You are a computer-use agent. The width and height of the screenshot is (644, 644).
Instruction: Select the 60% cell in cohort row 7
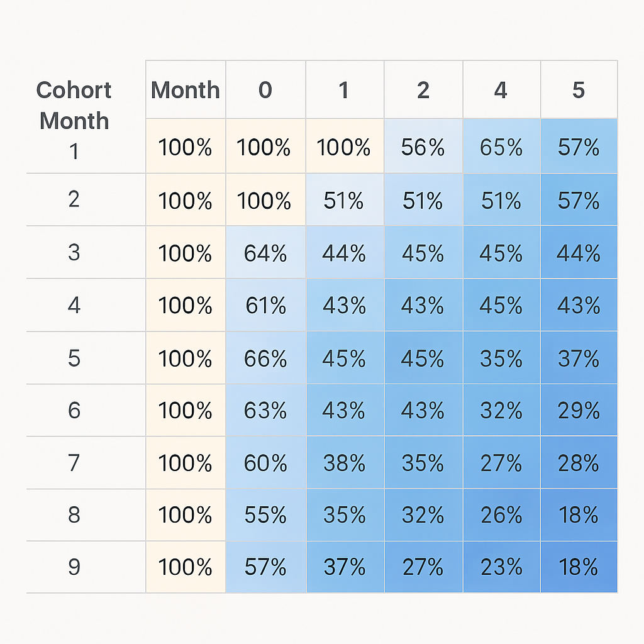pyautogui.click(x=265, y=464)
